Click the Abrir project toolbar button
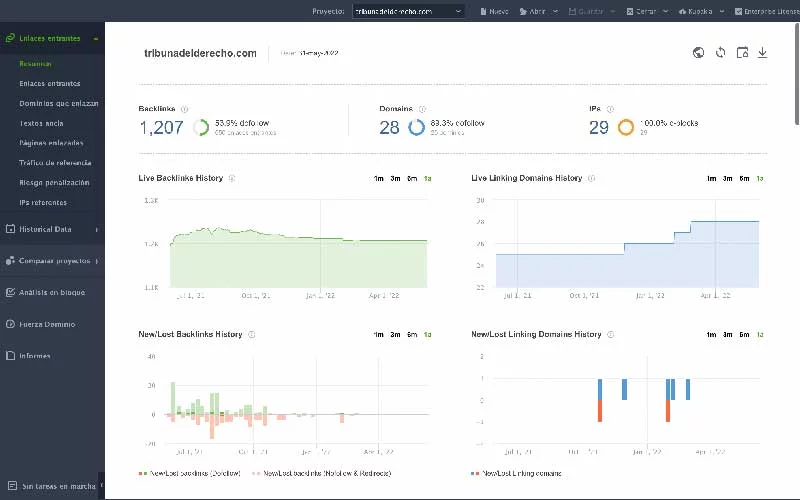Viewport: 800px width, 500px height. coord(533,11)
